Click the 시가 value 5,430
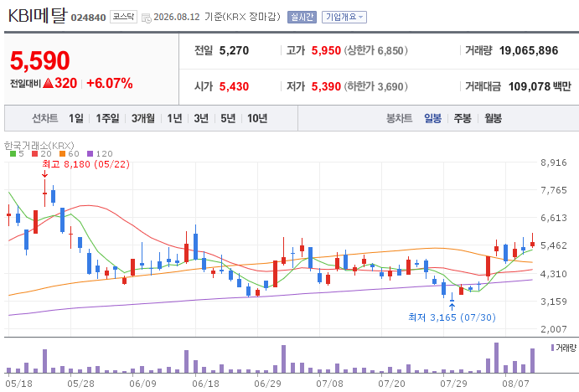 234,86
